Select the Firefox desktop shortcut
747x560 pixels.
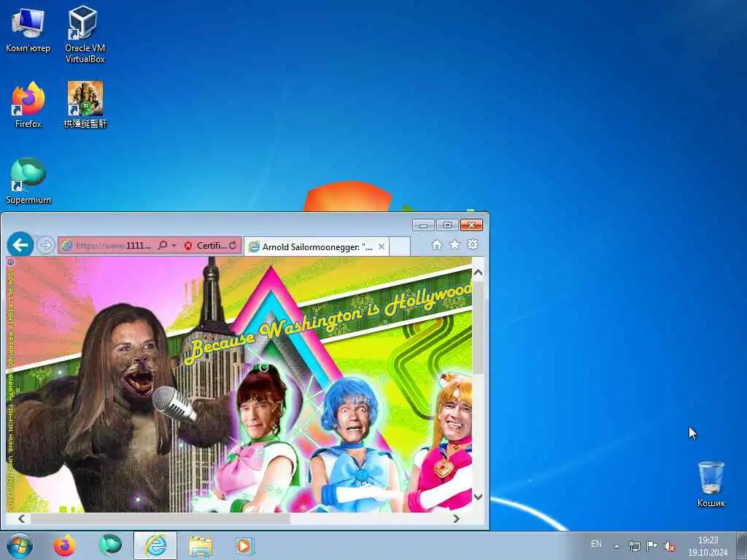coord(28,105)
